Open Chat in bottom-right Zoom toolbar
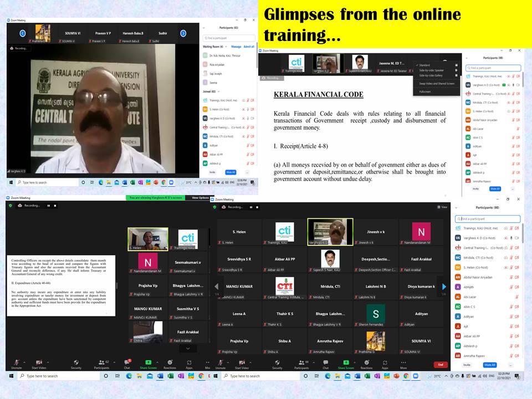 (326, 364)
